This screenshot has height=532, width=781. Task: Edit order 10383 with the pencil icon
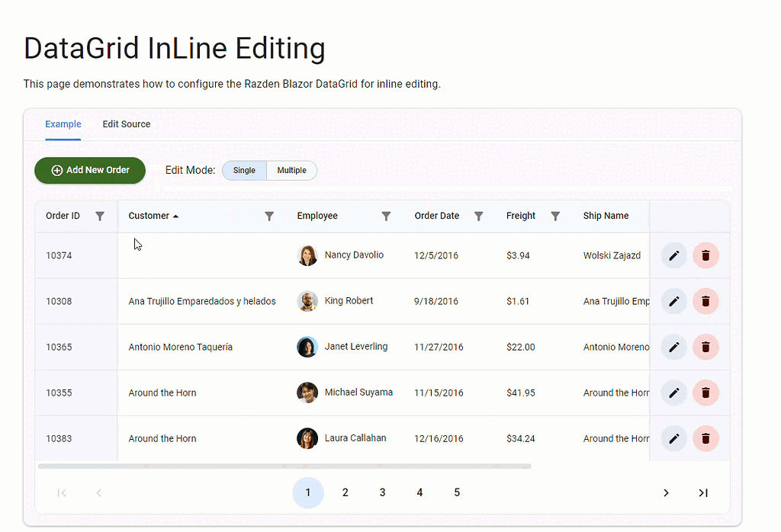pos(673,438)
